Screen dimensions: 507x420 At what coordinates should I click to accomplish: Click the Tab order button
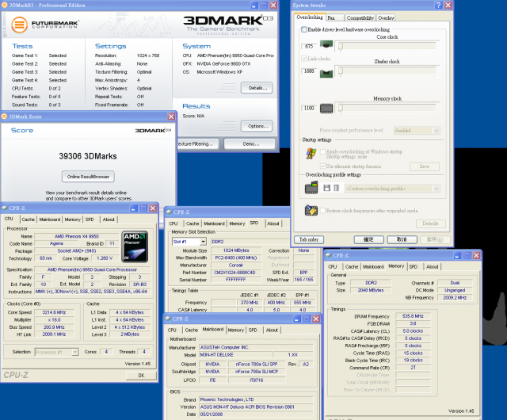tap(309, 240)
